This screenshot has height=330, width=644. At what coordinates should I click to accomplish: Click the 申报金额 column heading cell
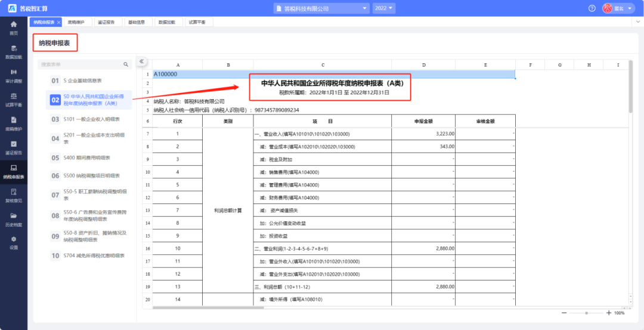[423, 121]
